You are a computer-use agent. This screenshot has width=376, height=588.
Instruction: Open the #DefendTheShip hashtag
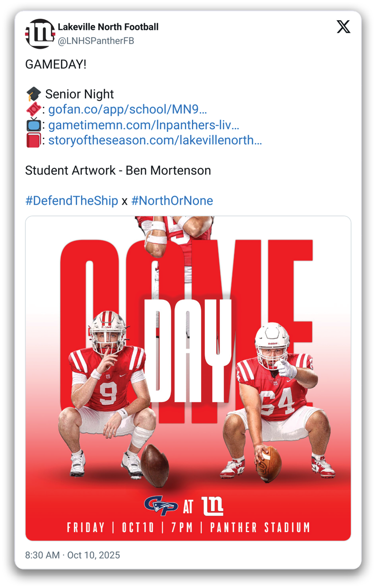(x=72, y=201)
